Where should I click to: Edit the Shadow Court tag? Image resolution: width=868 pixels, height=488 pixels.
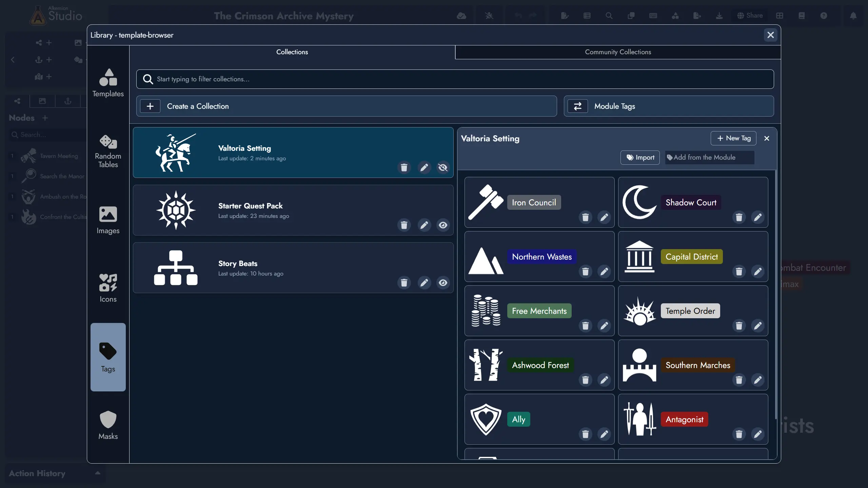[758, 217]
